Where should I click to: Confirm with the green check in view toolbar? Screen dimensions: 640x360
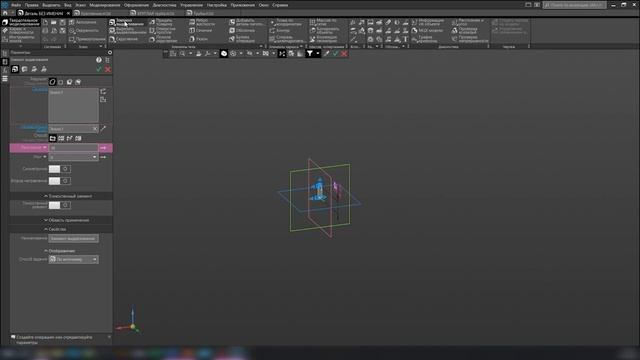click(x=335, y=53)
